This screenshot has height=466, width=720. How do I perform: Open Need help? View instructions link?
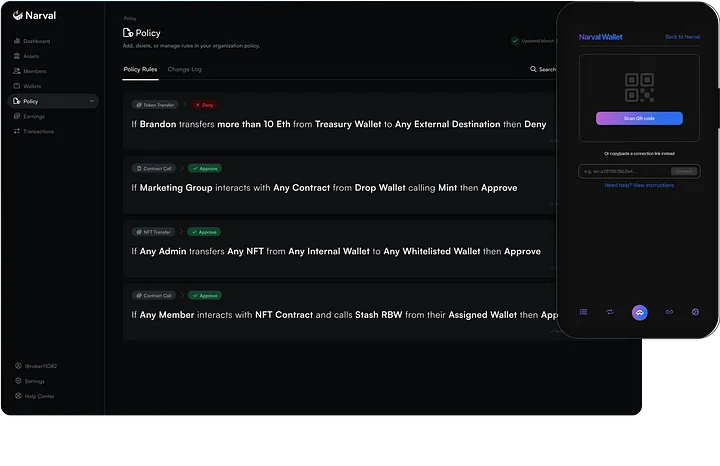tap(639, 185)
